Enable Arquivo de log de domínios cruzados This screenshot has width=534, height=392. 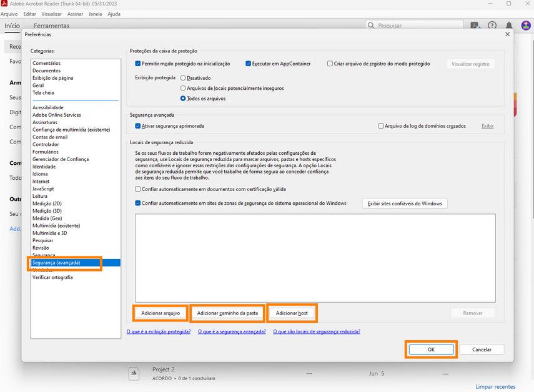[x=381, y=126]
